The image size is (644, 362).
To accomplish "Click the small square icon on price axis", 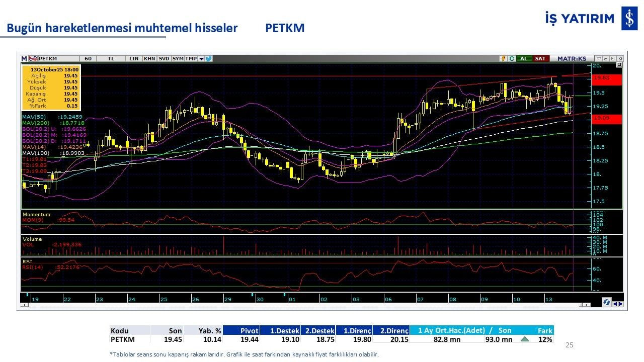I will pos(619,65).
